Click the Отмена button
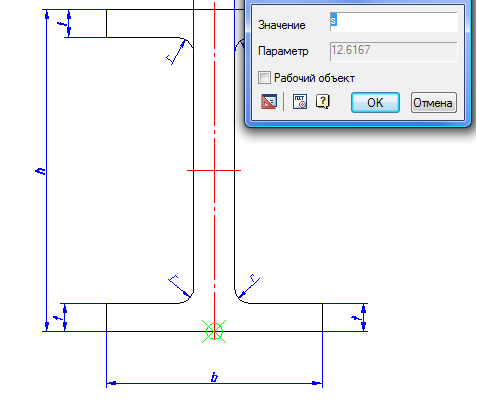The width and height of the screenshot is (477, 407). 433,103
